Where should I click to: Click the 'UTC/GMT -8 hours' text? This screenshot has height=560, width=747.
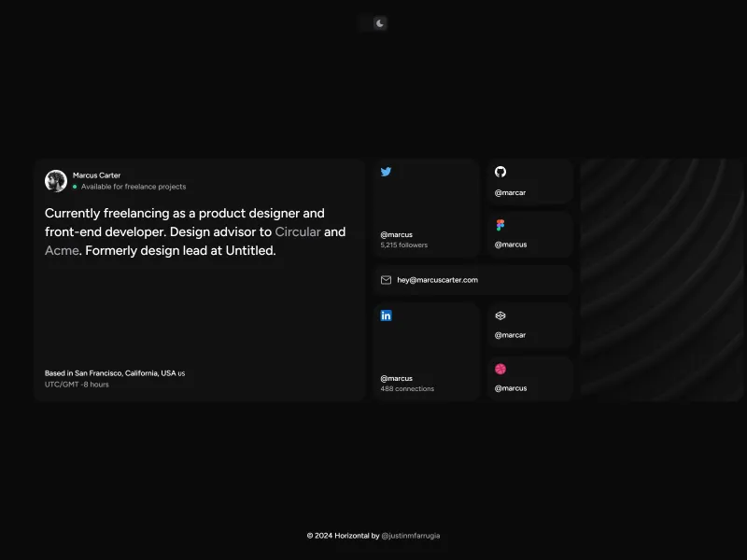(77, 385)
